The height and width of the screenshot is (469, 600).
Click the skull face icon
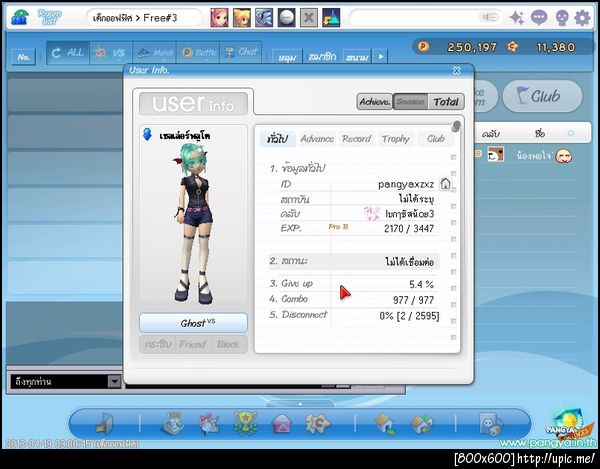[x=561, y=18]
